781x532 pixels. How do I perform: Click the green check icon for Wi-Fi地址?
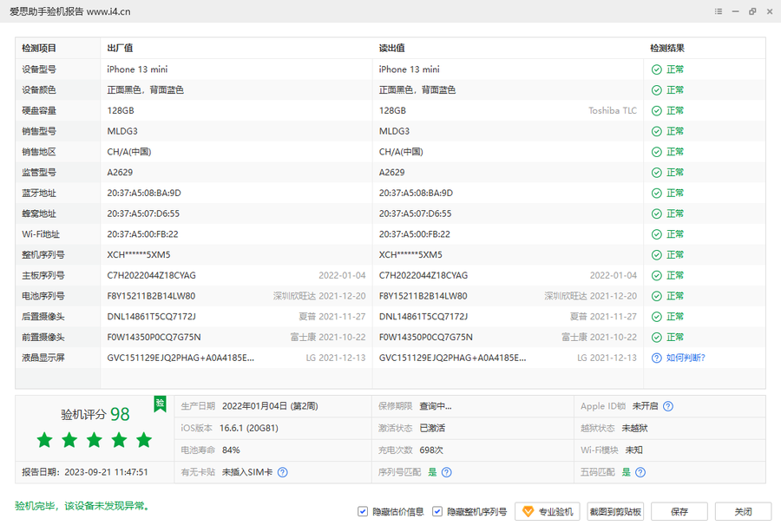point(657,234)
